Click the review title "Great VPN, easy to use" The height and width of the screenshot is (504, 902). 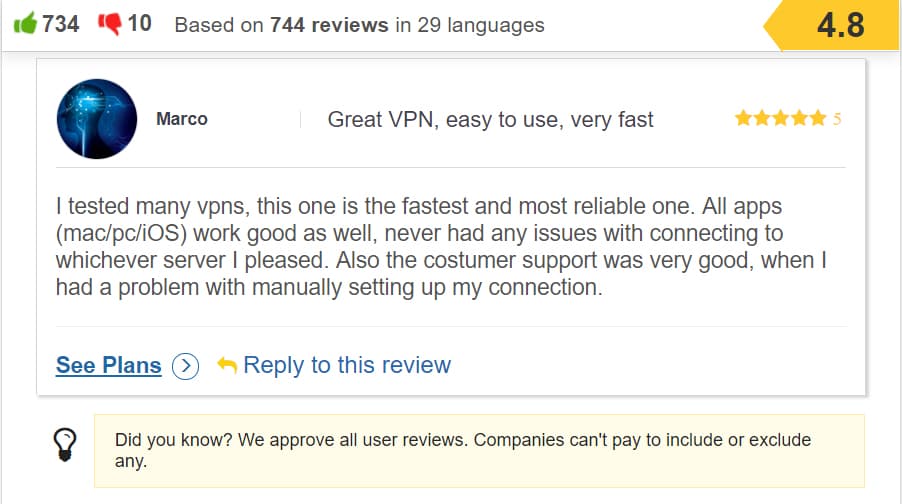[490, 120]
